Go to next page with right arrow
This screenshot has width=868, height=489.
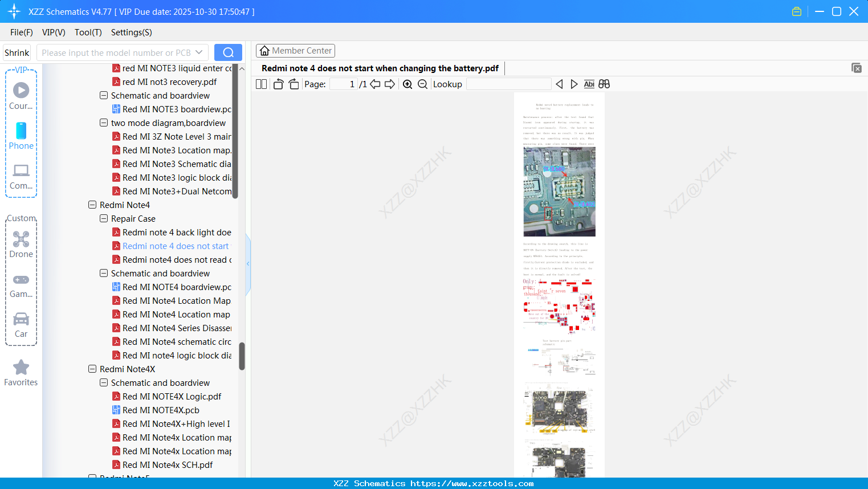click(390, 84)
